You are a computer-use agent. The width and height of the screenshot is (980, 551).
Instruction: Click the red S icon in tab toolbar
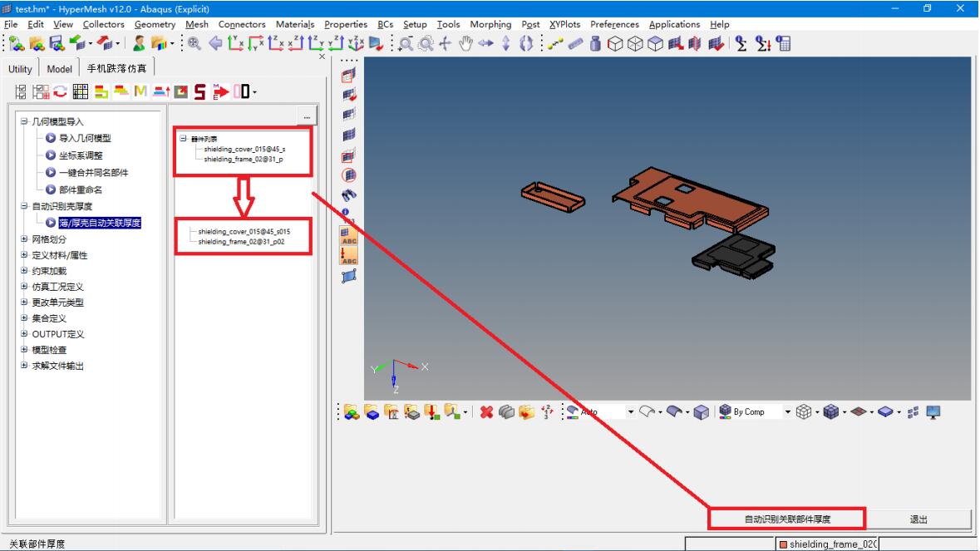point(199,91)
